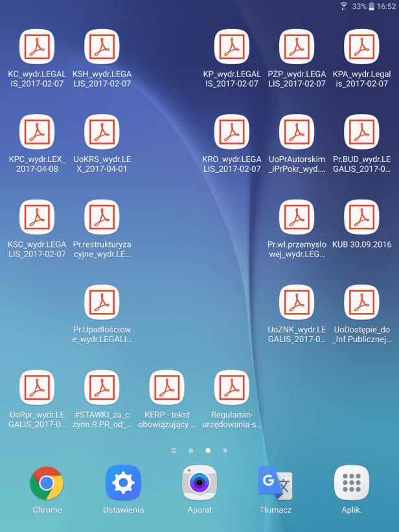
Task: Open KSH_wydr.LEGALIS_2017-02-07 PDF shortcut
Action: coord(102,47)
